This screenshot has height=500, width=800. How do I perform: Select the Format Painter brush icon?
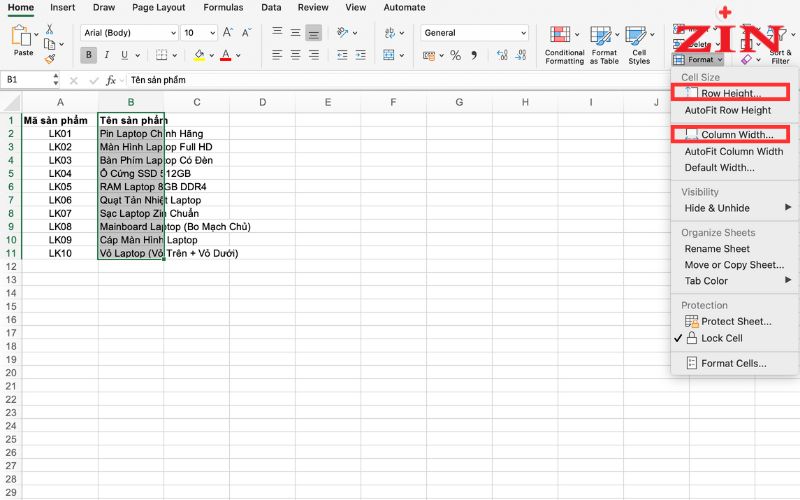(49, 59)
